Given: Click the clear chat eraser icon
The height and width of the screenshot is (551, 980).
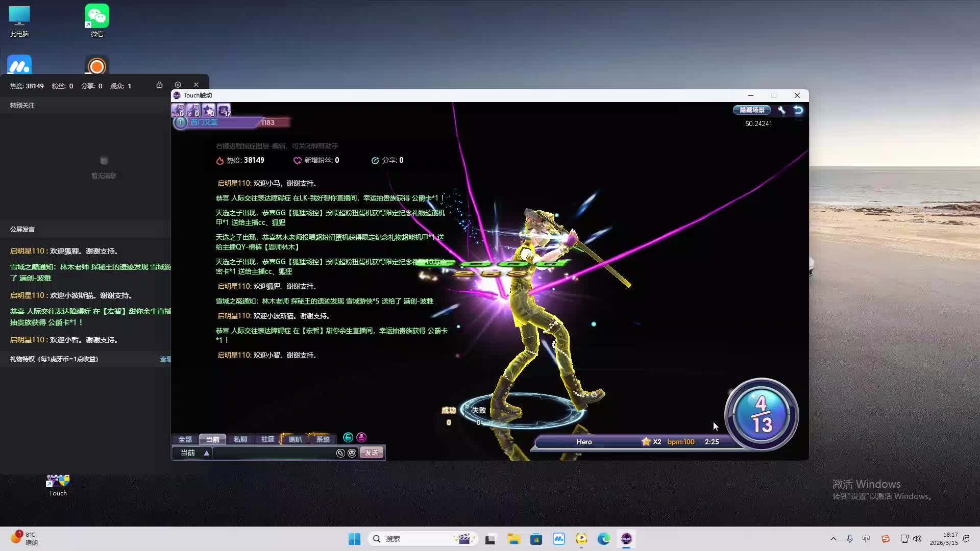Looking at the screenshot, I should tap(340, 453).
